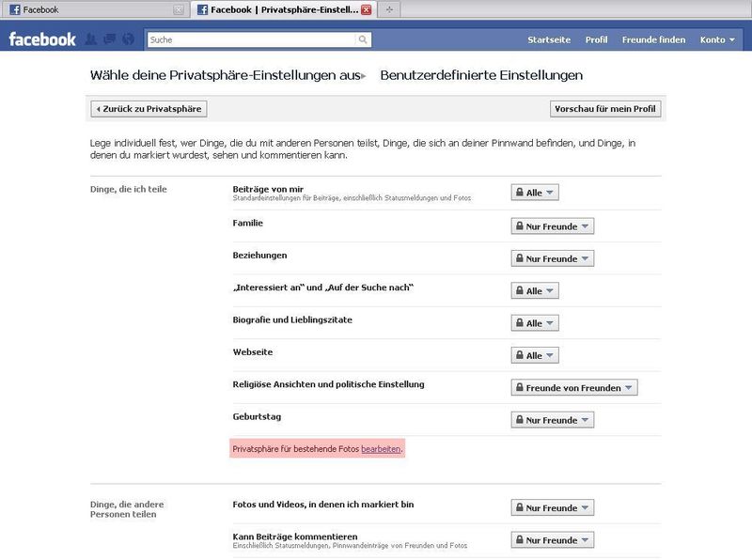Click the search magnifier icon

click(x=363, y=39)
